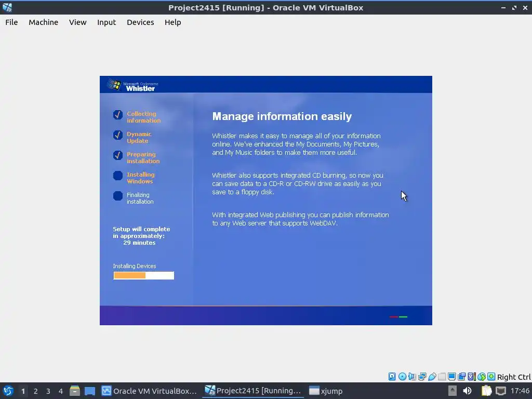Click the Collecting information step label

click(x=143, y=117)
